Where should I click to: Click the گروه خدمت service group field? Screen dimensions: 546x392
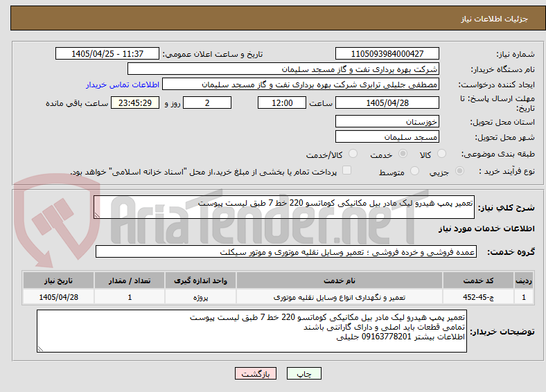(x=286, y=251)
